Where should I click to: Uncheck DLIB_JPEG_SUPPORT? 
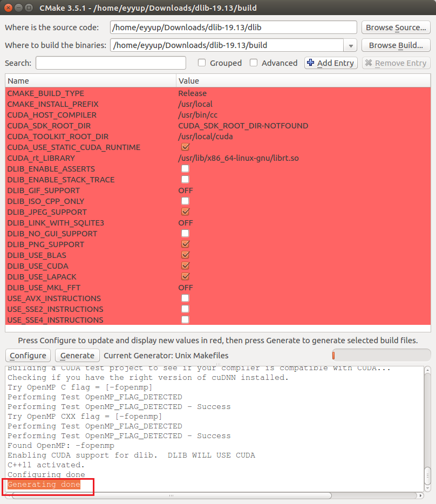click(185, 212)
